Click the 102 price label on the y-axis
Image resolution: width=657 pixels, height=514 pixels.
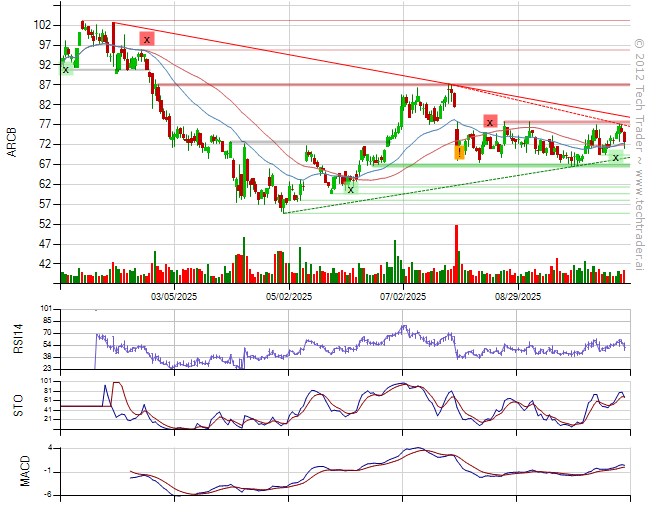42,24
